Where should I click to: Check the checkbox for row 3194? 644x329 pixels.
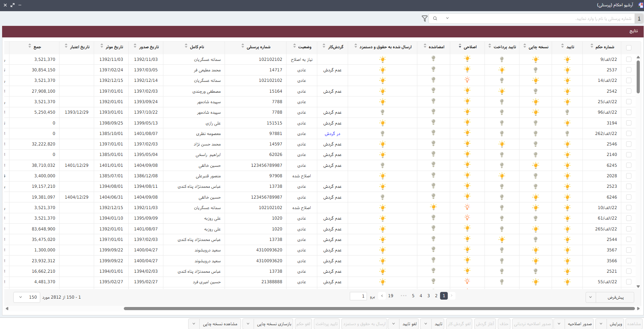pyautogui.click(x=629, y=123)
